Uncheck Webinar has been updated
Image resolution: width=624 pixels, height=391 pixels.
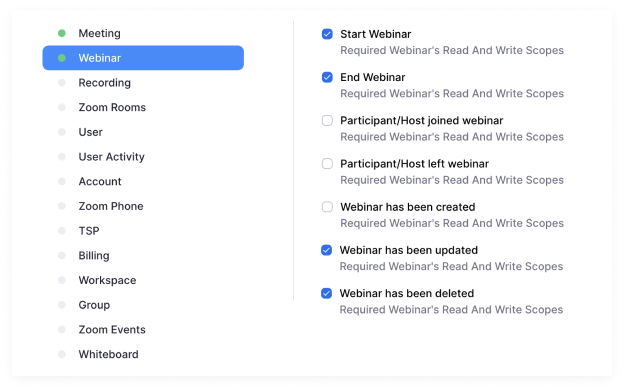coord(326,250)
